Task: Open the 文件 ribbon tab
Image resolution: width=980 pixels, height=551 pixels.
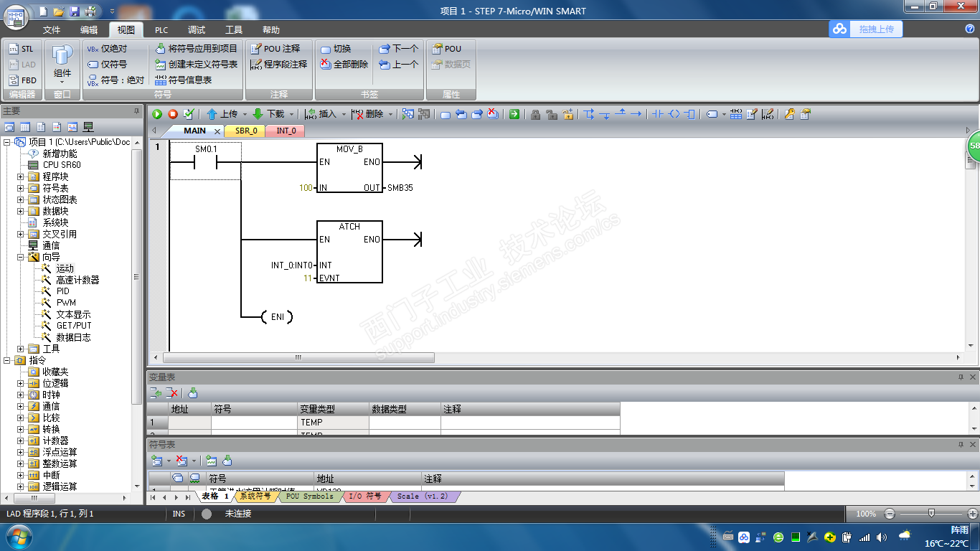Action: (x=52, y=29)
